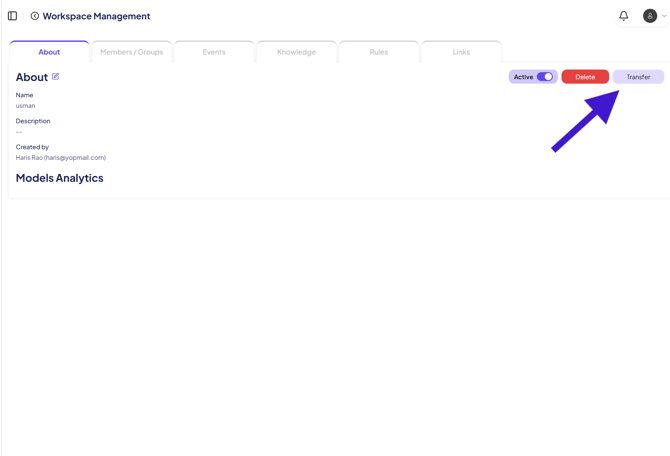Toggle the sidebar panel icon
The height and width of the screenshot is (456, 670).
coord(12,16)
